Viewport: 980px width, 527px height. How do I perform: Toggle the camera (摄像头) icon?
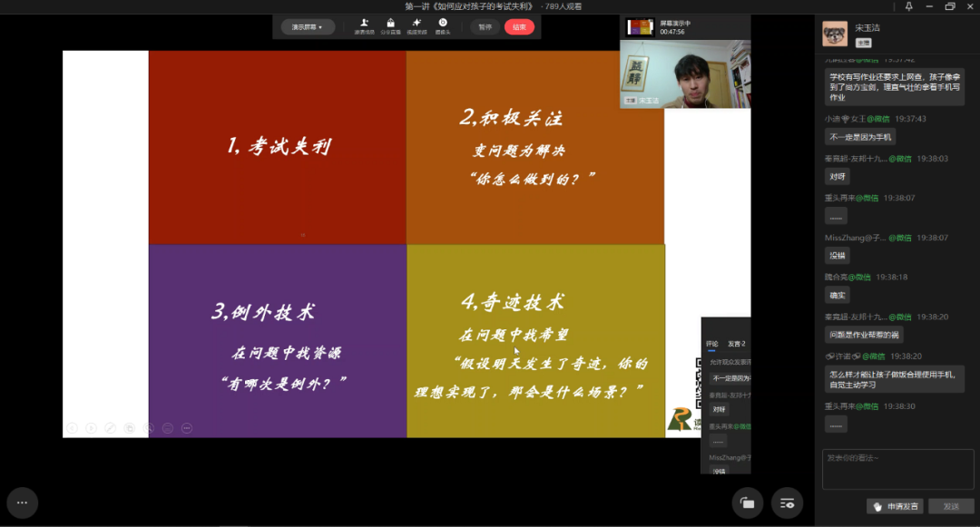443,25
